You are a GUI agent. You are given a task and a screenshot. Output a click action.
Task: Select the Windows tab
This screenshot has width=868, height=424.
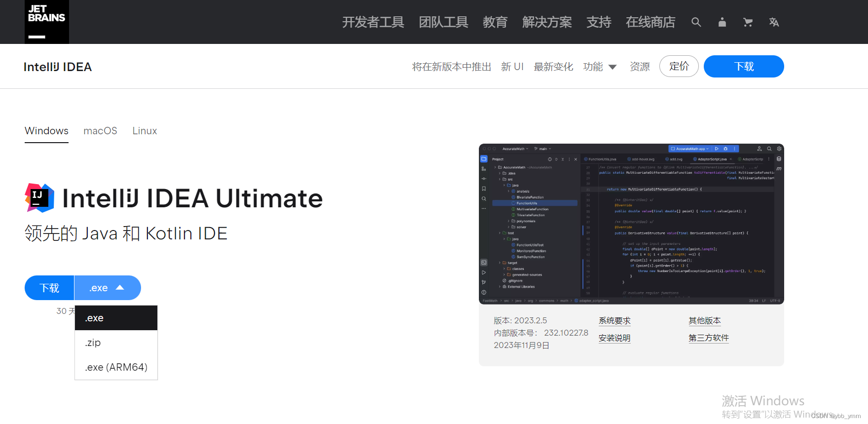(46, 131)
